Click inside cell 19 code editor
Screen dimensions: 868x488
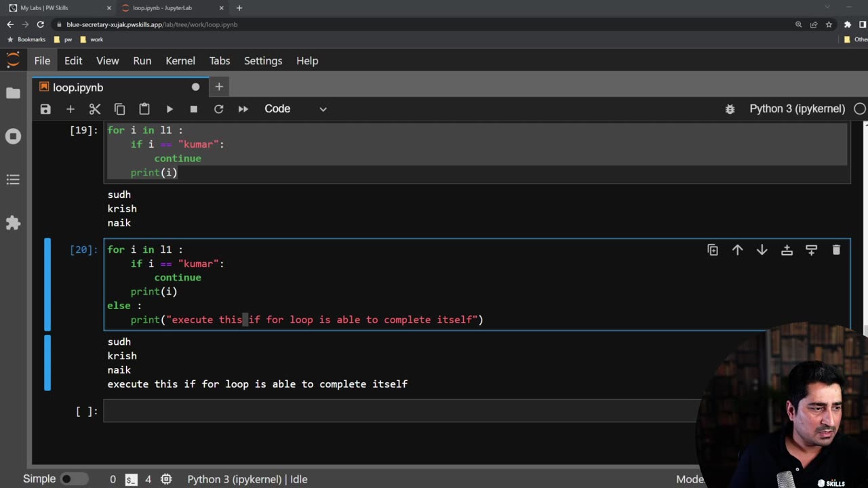[x=477, y=152]
